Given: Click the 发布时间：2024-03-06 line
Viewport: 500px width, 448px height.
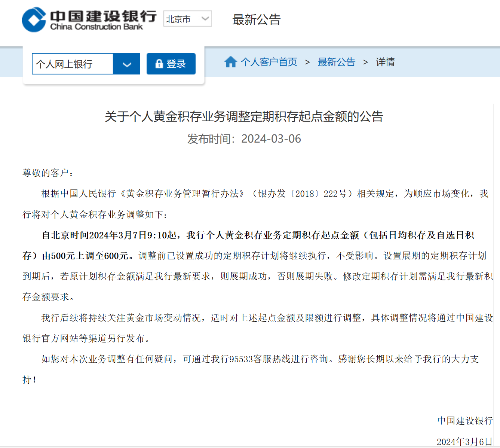Looking at the screenshot, I should [x=244, y=139].
